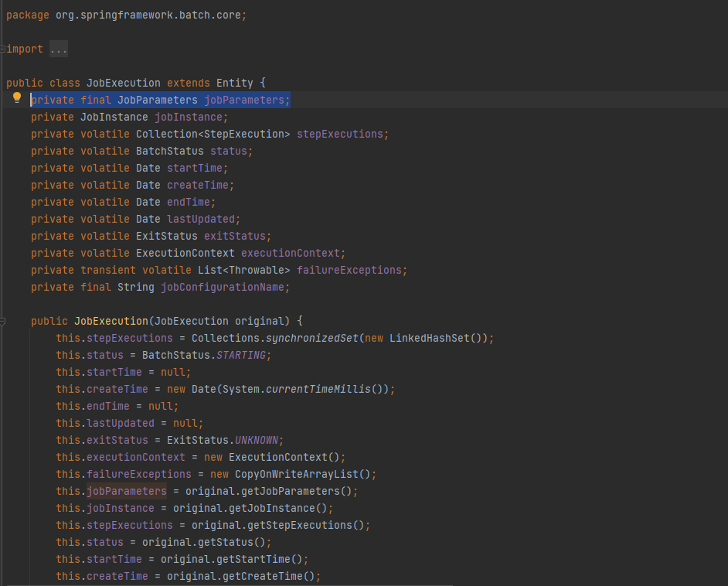Click the startTime field name

point(195,168)
